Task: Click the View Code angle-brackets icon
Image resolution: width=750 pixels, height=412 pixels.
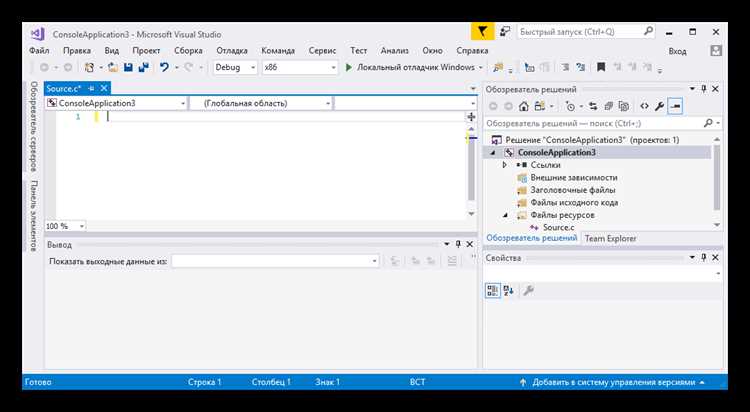Action: tap(644, 106)
